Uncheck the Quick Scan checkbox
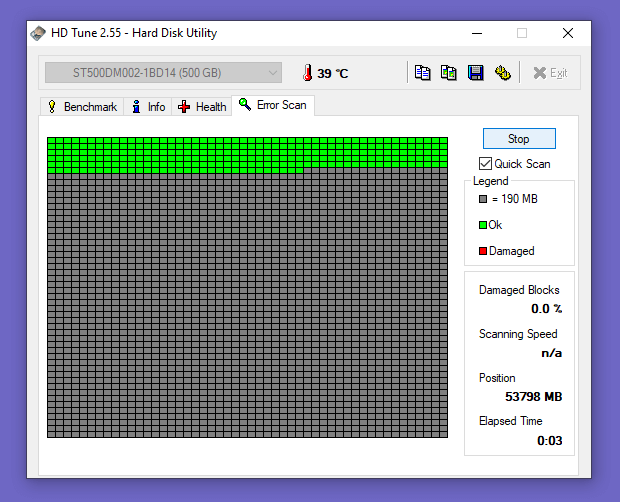The image size is (620, 502). (485, 164)
